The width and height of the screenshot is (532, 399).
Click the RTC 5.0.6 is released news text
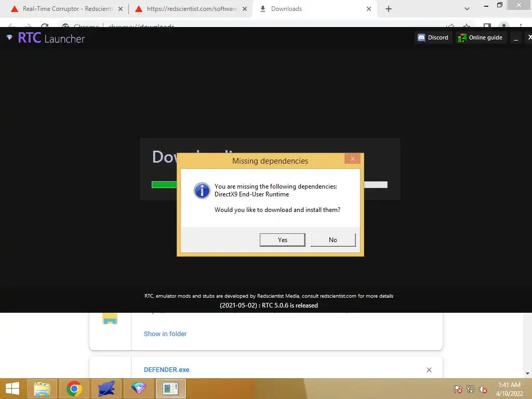click(269, 305)
